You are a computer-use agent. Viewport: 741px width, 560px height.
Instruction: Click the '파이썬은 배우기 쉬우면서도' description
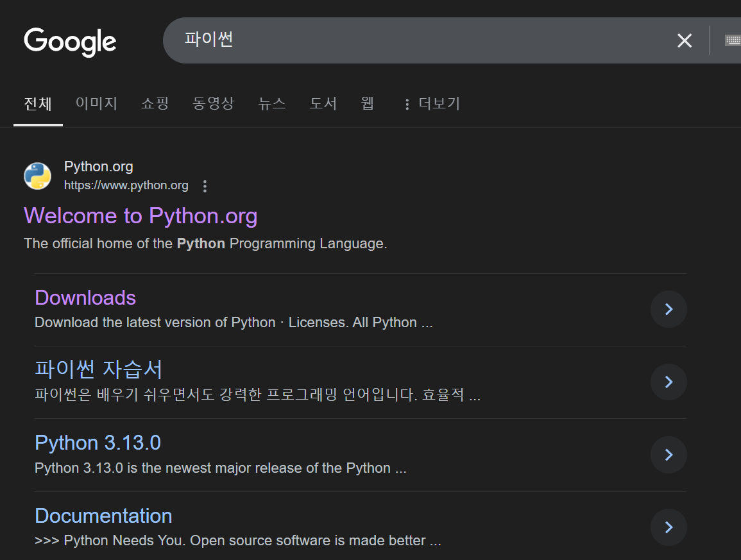(257, 395)
